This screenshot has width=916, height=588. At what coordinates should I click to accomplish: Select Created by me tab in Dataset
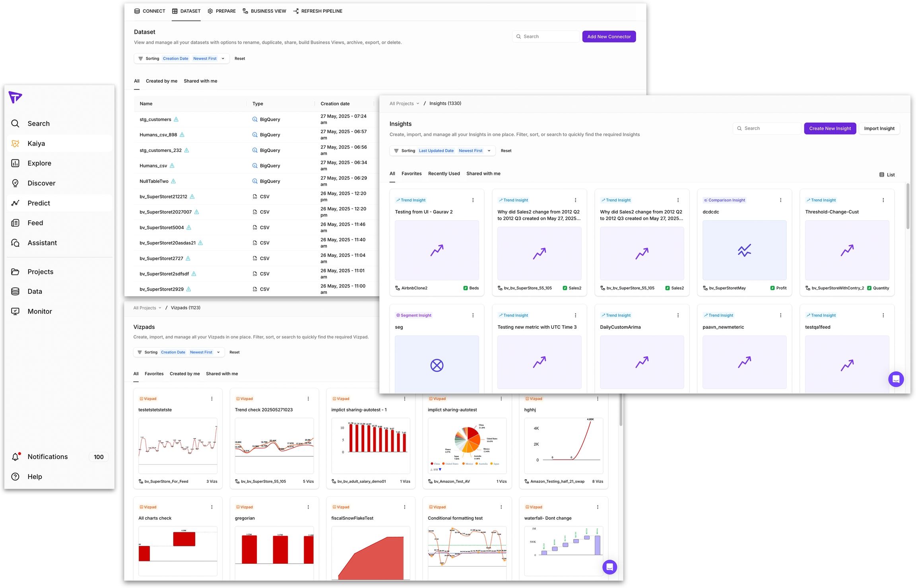click(161, 81)
